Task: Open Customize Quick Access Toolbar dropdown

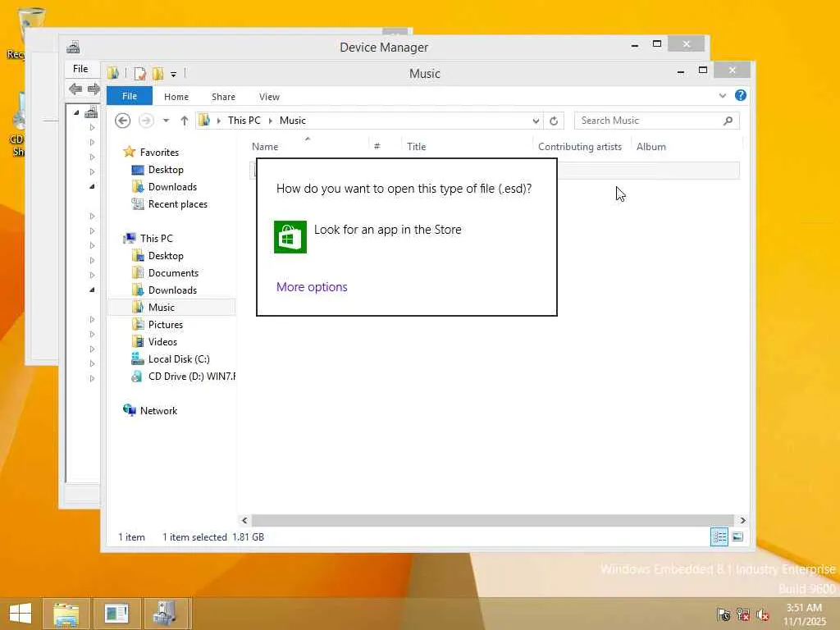Action: click(x=174, y=74)
